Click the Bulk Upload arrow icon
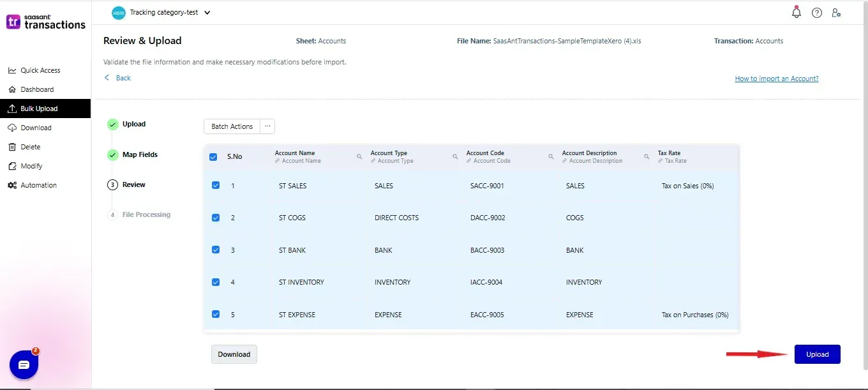 tap(12, 109)
